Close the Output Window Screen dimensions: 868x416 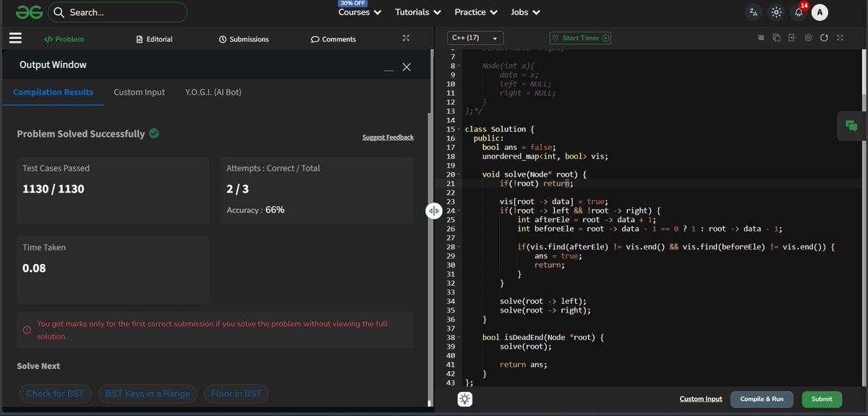(x=407, y=67)
